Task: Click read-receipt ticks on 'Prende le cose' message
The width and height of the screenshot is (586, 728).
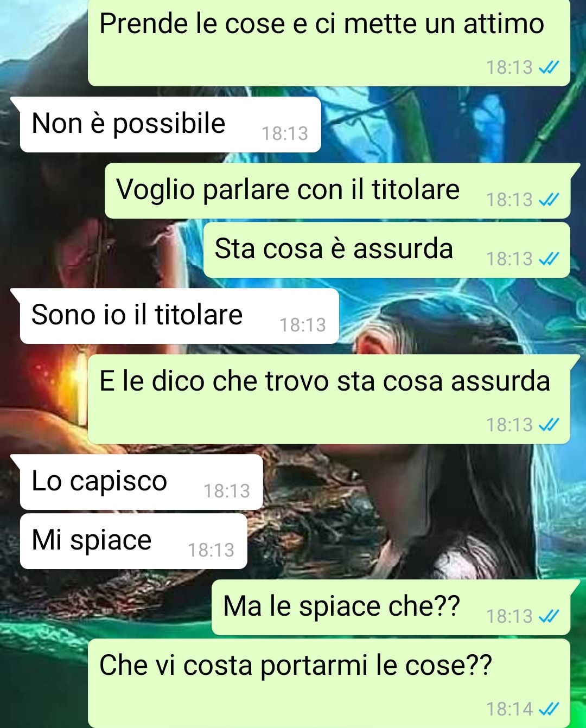Action: [549, 67]
